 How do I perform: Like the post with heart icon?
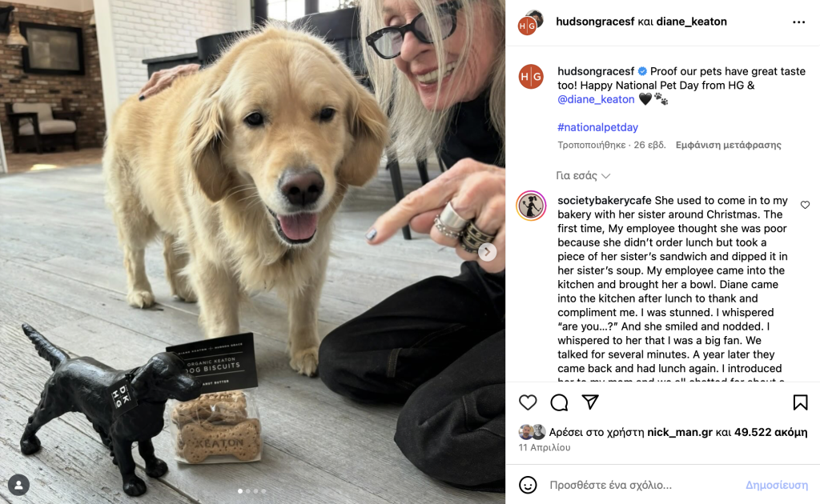tap(528, 402)
